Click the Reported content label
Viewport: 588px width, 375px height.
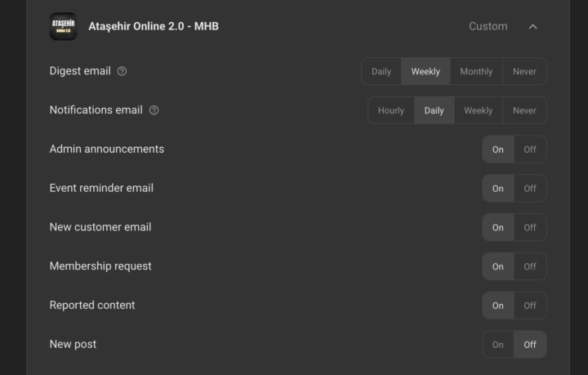(x=92, y=305)
